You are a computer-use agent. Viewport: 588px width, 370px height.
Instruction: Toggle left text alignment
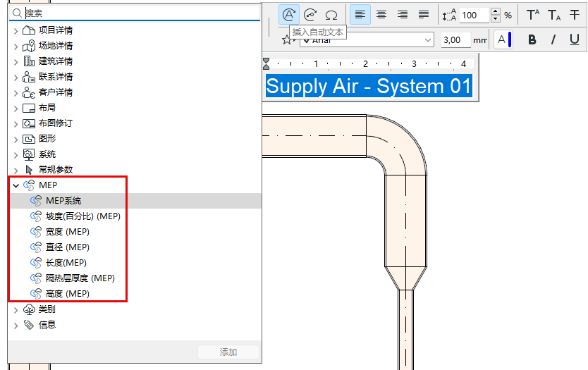[x=360, y=15]
